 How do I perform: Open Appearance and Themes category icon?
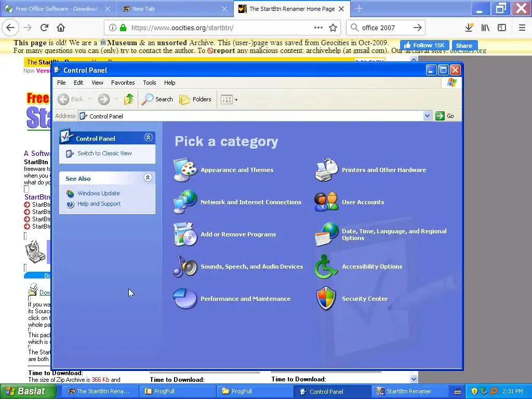[x=185, y=170]
